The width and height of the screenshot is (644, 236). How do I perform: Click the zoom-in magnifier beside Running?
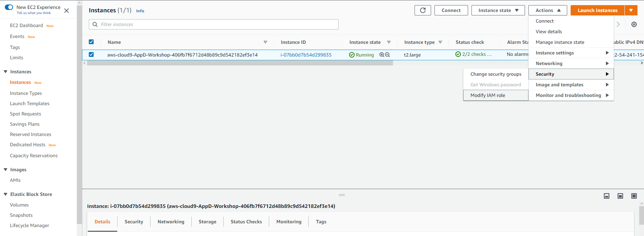pos(382,55)
